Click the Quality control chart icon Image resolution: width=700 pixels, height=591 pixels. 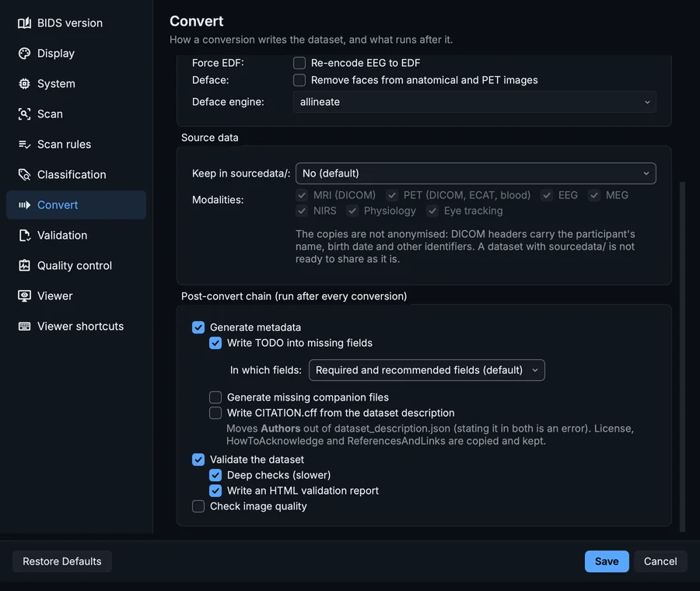tap(25, 266)
